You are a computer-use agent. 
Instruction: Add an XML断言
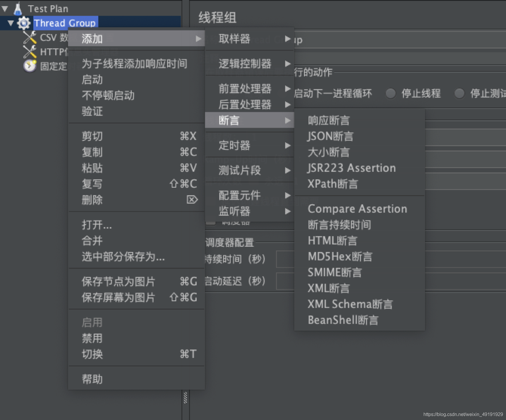tap(360, 288)
